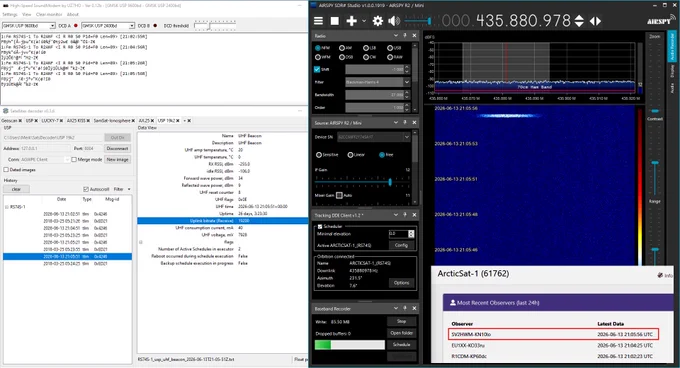Viewport: 680px width, 368px height.
Task: Open View menu in SoundModem window
Action: click(x=26, y=14)
